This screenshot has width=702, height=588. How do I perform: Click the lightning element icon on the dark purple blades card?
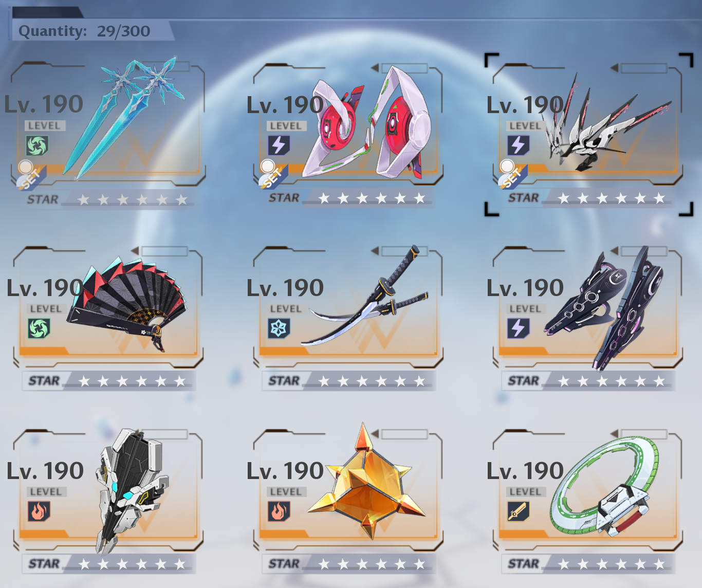(x=519, y=328)
